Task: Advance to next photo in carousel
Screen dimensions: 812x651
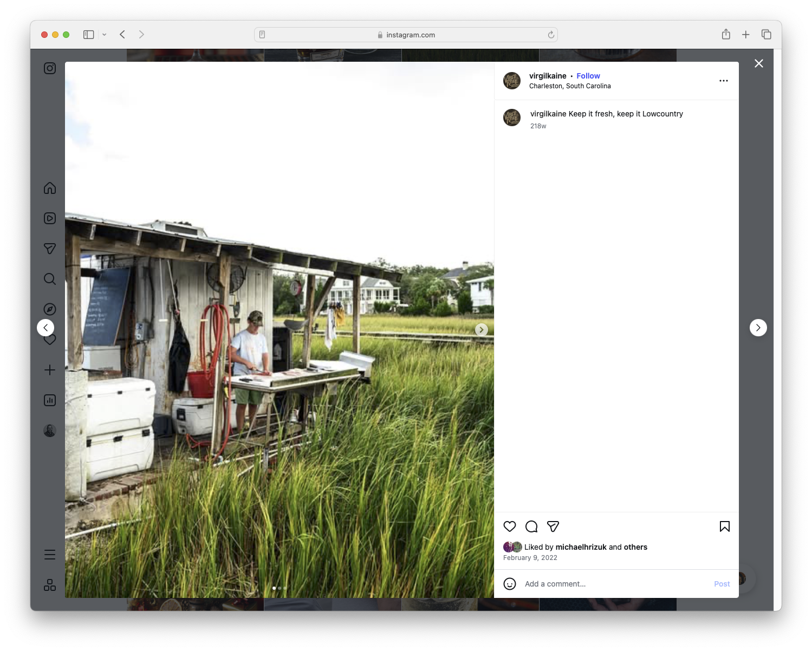Action: pos(481,330)
